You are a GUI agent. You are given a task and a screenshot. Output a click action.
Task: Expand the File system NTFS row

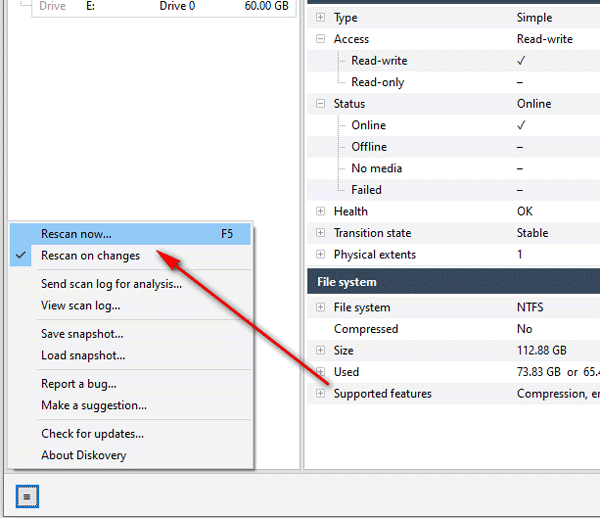tap(320, 308)
